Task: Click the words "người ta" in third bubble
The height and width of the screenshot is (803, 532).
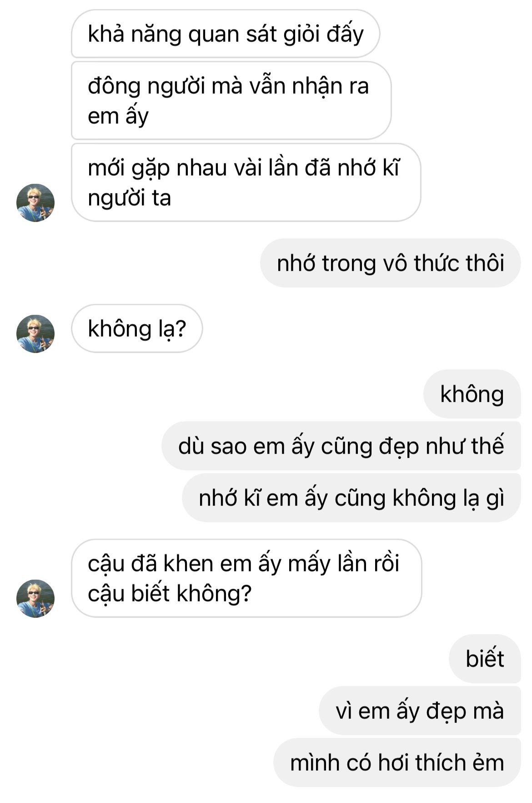Action: coord(129,198)
